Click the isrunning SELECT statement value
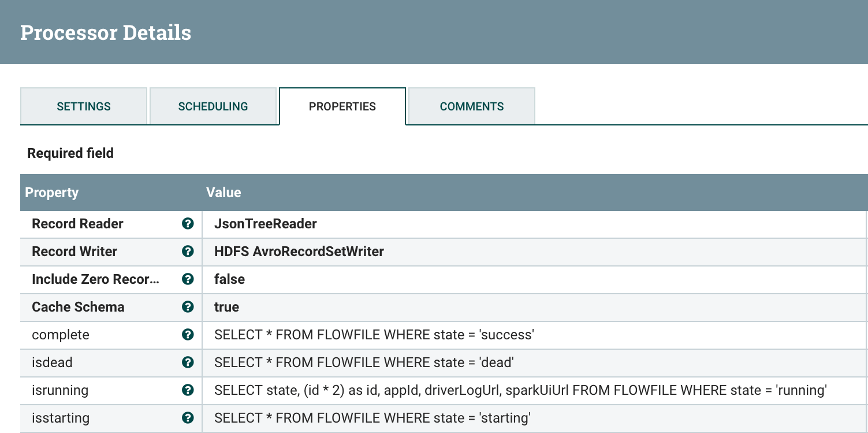 518,390
